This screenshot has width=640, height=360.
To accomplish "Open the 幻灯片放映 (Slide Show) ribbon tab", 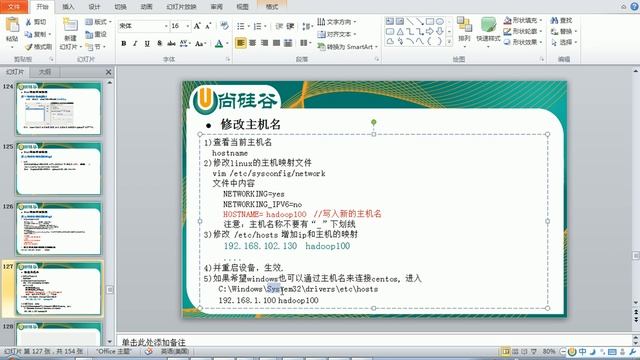I will point(181,7).
